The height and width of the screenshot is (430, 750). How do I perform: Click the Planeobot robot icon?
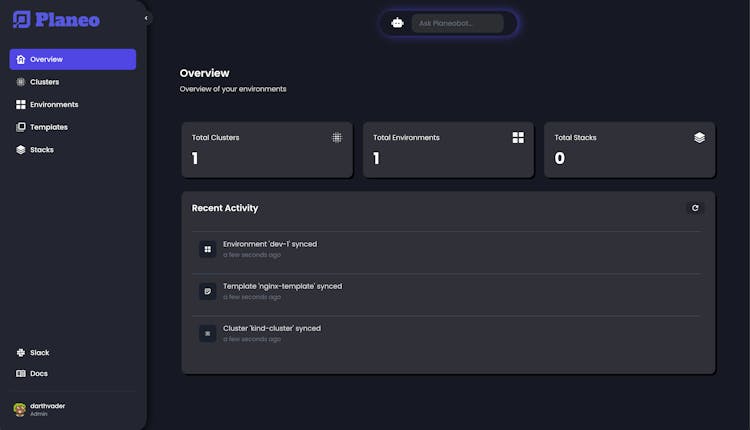(397, 23)
